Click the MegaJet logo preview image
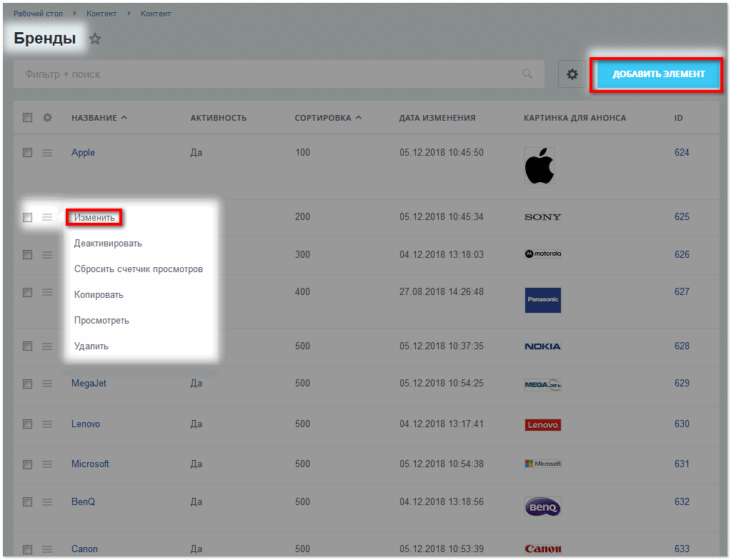This screenshot has height=560, width=731. point(542,384)
